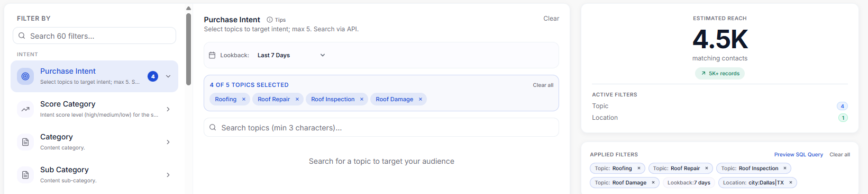The image size is (868, 194).
Task: Click Search for a topic placeholder message
Action: [381, 161]
